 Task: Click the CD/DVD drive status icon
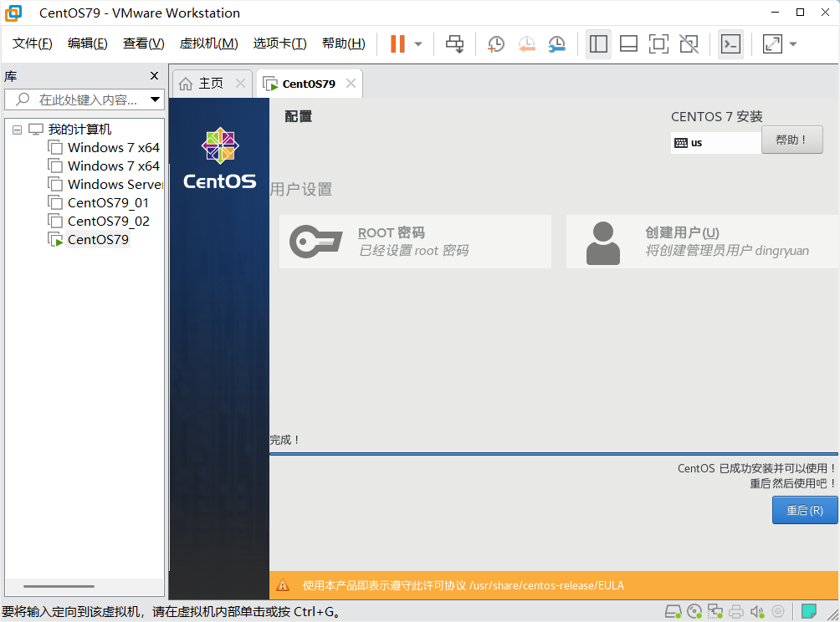(694, 611)
